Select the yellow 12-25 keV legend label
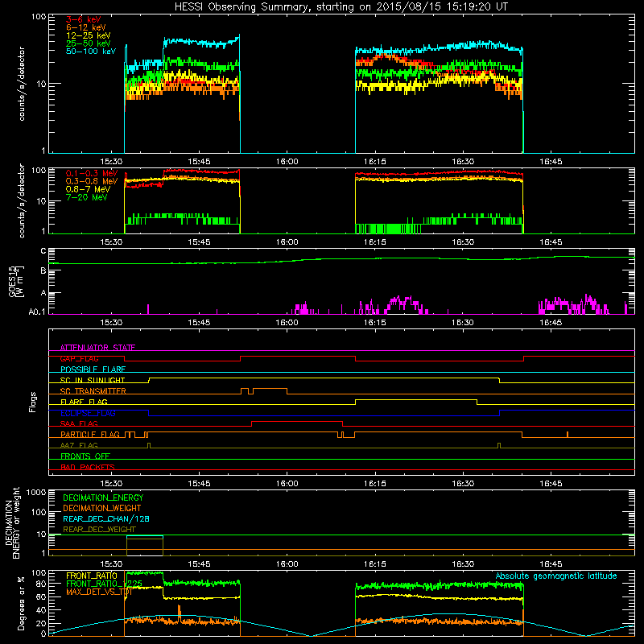This screenshot has height=644, width=644. 89,35
